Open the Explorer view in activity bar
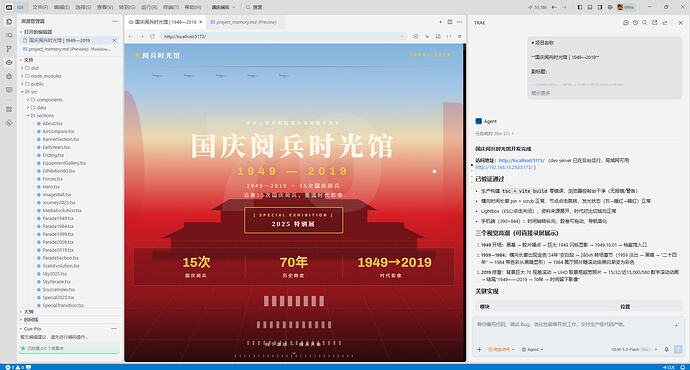Image resolution: width=690 pixels, height=370 pixels. pos(9,21)
